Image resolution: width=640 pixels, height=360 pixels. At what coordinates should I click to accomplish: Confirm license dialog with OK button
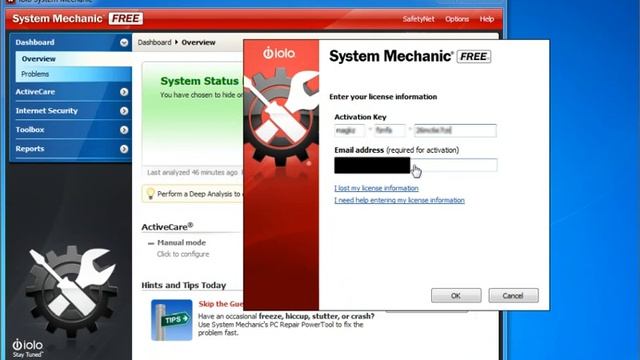tap(456, 296)
